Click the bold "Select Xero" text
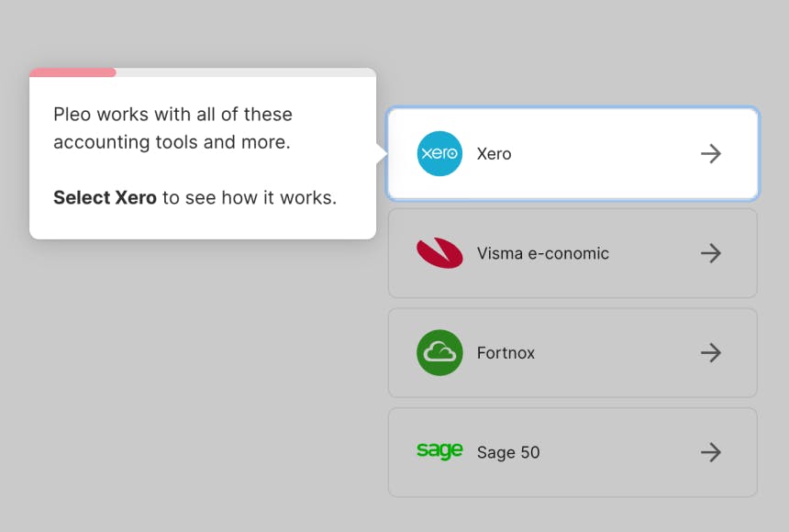The height and width of the screenshot is (532, 789). 105,197
